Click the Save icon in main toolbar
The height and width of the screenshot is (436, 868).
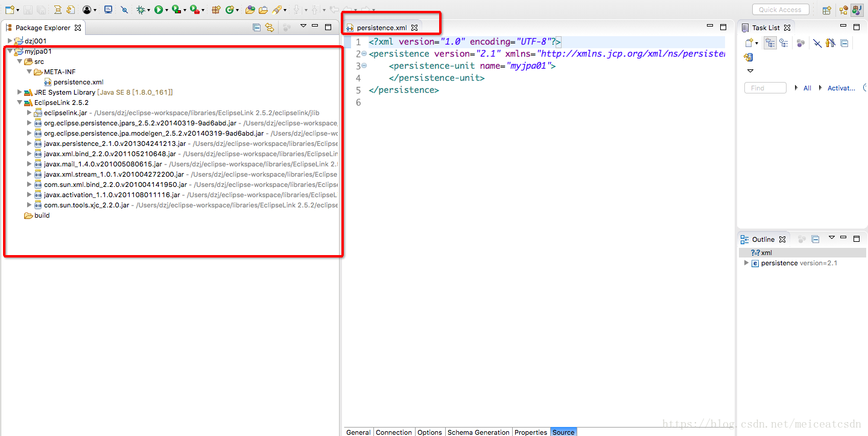tap(28, 10)
